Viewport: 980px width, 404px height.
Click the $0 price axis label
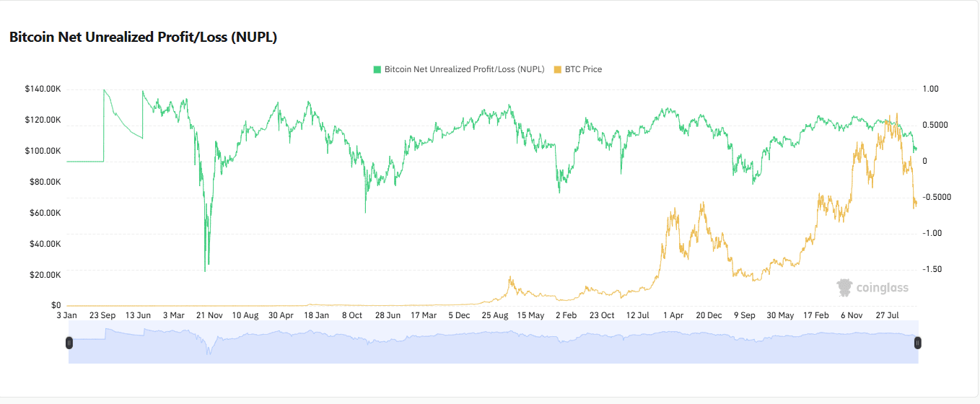[55, 305]
